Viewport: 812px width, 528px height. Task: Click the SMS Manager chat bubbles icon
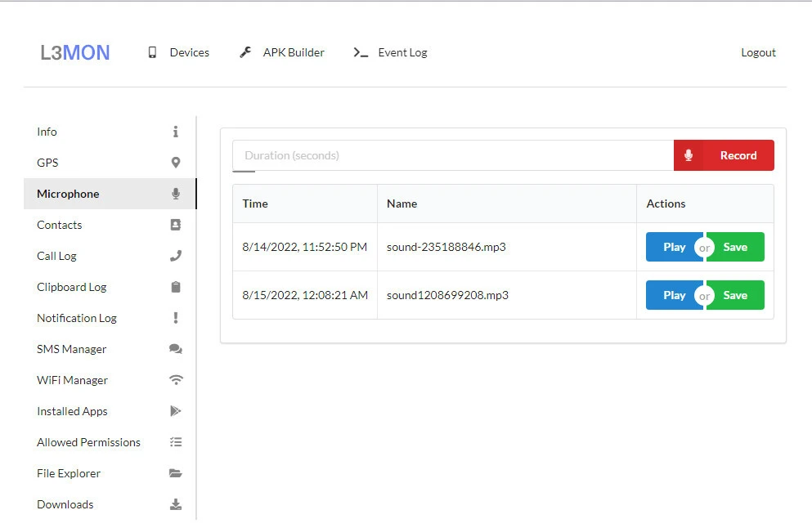click(175, 349)
